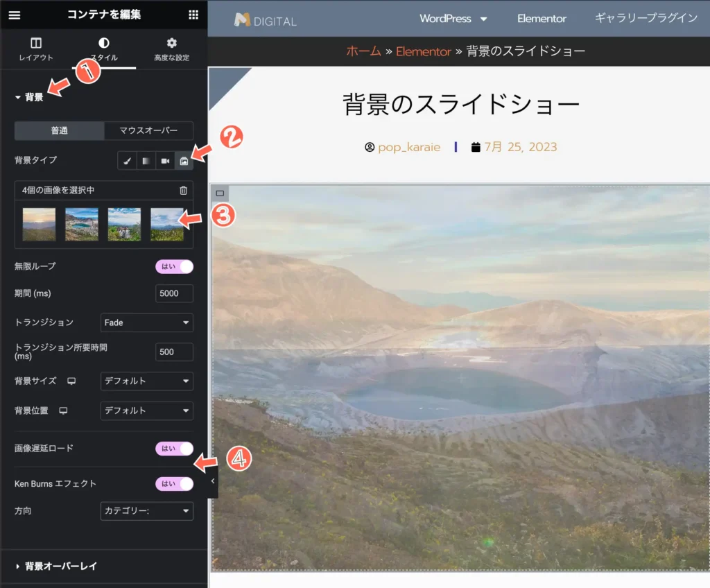
Task: Click the 期間 (ms) input field
Action: tap(174, 293)
